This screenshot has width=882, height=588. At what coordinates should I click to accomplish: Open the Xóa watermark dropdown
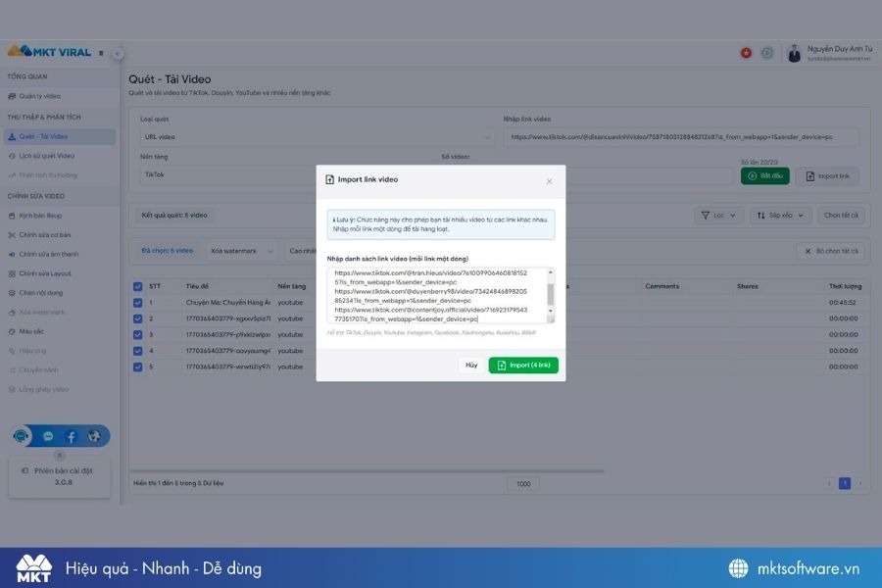(x=241, y=251)
